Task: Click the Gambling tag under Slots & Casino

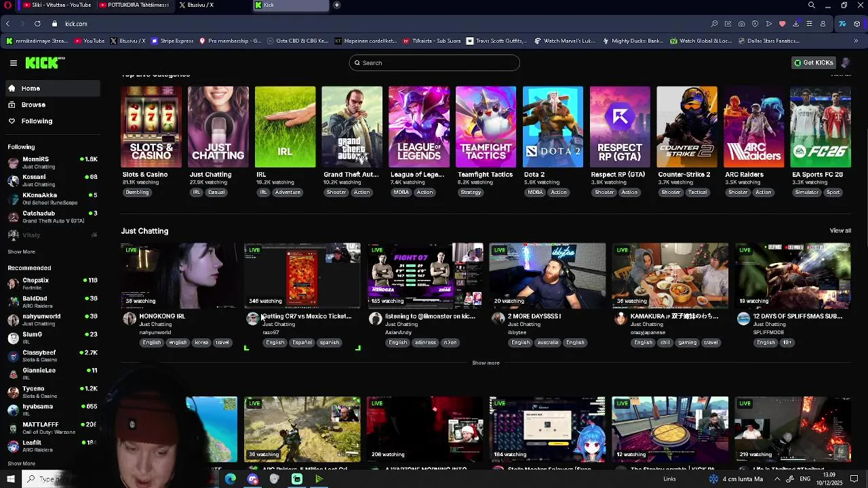Action: [x=137, y=192]
